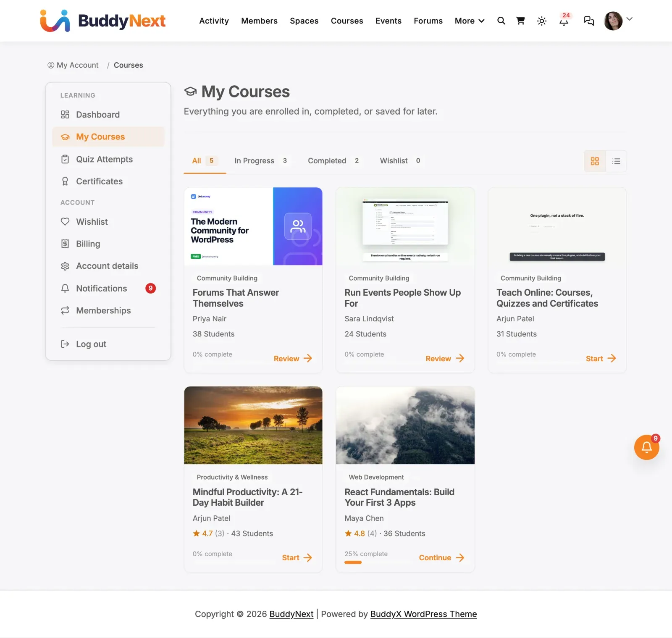The height and width of the screenshot is (638, 672).
Task: Open the BuddyX WordPress Theme footer link
Action: coord(423,614)
